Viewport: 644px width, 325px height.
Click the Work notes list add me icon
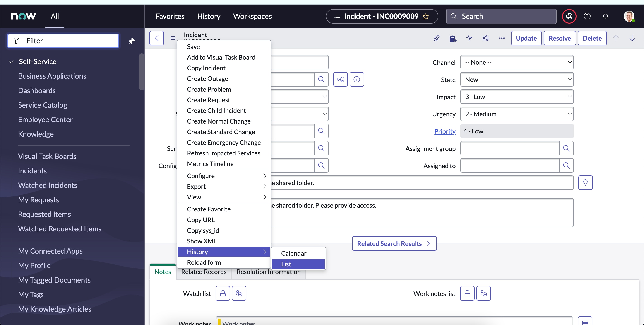483,293
